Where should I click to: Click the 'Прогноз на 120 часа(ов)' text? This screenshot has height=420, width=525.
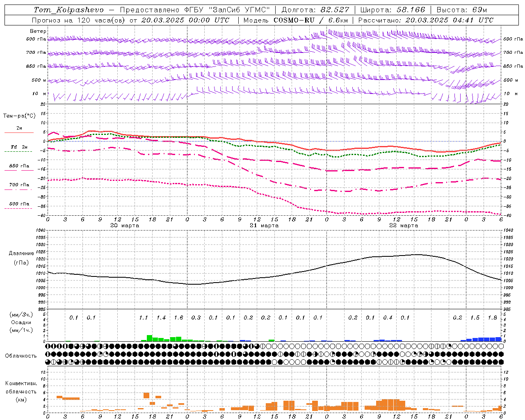pyautogui.click(x=79, y=20)
